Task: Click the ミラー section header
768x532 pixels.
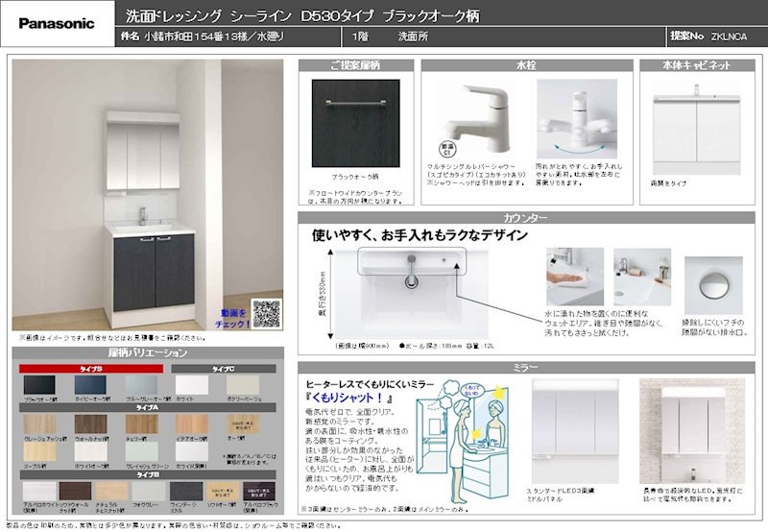Action: (x=526, y=368)
